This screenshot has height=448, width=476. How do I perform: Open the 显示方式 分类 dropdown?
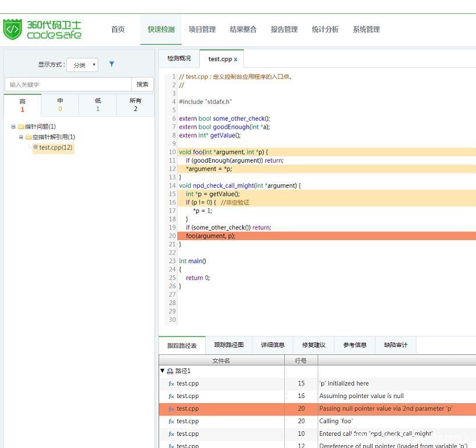pos(83,65)
